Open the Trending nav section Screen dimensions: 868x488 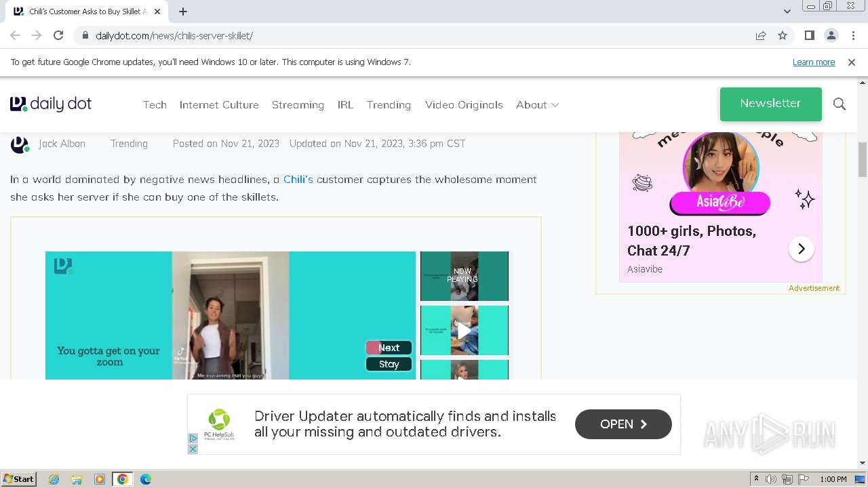click(x=389, y=104)
